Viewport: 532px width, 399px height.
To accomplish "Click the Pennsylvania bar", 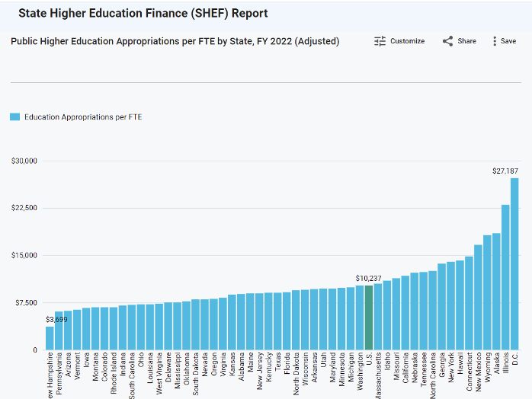I will (59, 331).
